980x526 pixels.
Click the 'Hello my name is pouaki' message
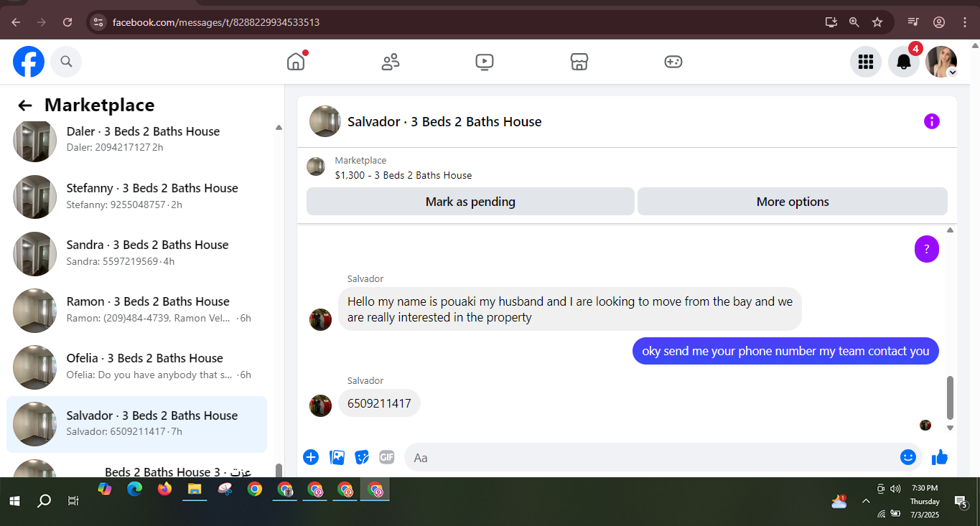(570, 309)
